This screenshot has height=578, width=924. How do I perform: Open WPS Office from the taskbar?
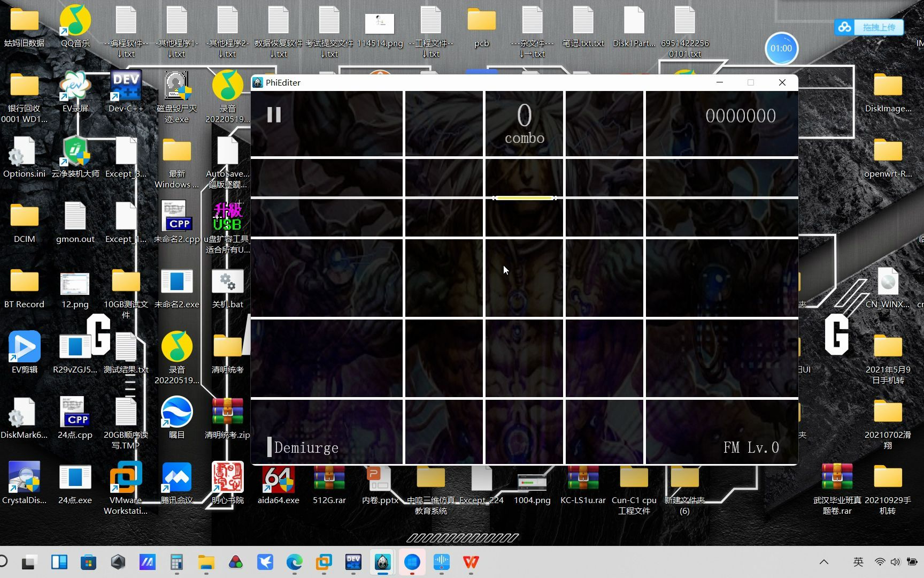(x=471, y=562)
